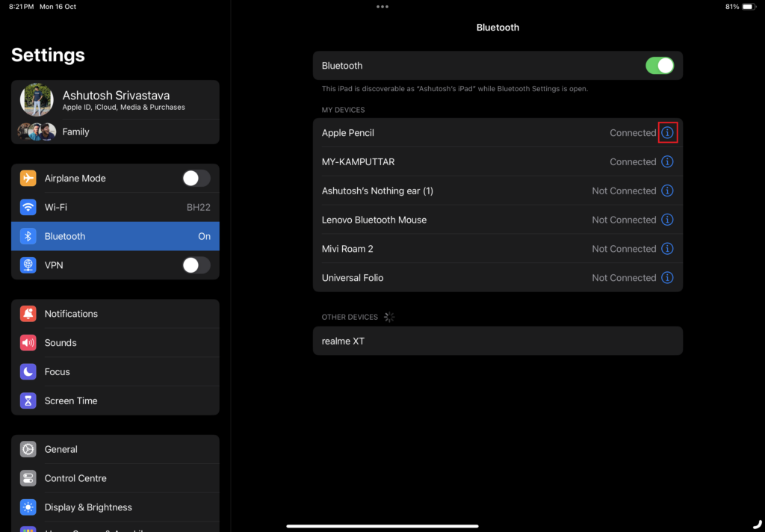Tap the Display & Brightness icon

(28, 507)
